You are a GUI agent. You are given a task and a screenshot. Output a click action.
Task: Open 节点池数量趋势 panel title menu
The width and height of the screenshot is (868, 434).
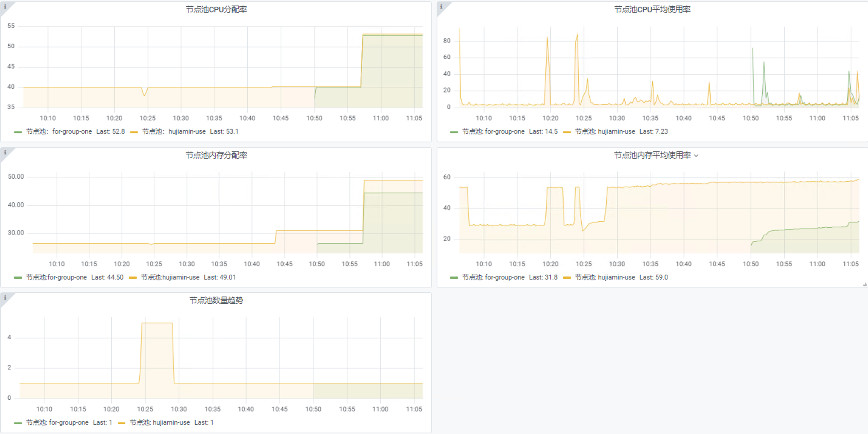point(216,300)
